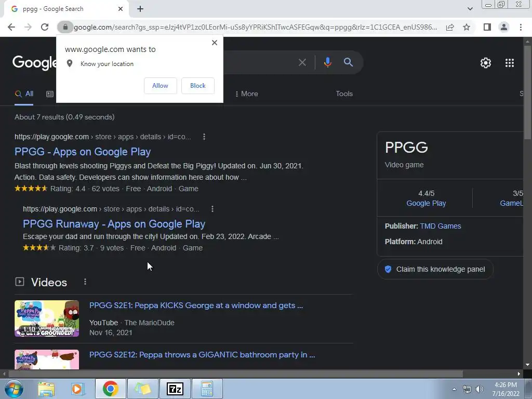Open PPGG - Apps on Google Play
The height and width of the screenshot is (399, 532).
coord(83,152)
